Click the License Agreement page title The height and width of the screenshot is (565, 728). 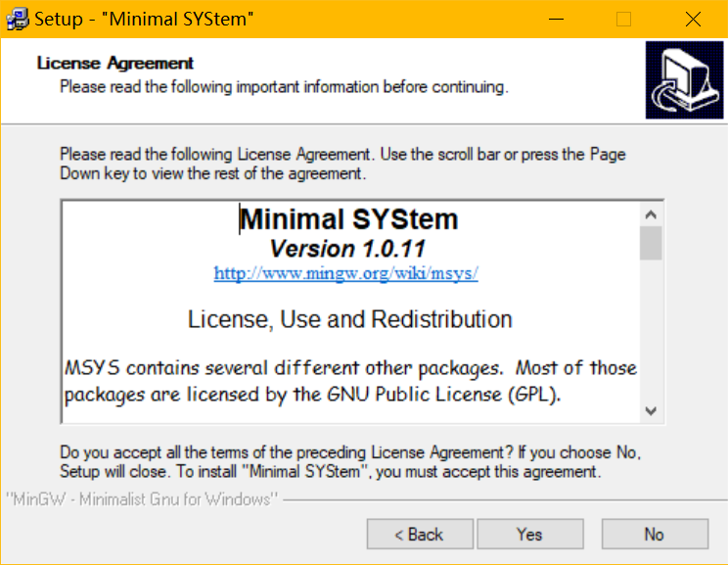(115, 64)
